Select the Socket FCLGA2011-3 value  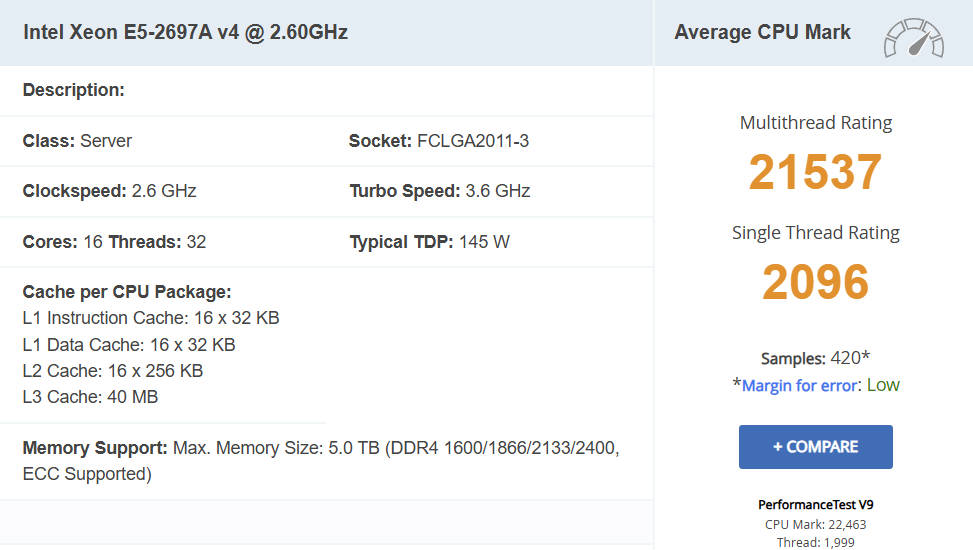(471, 141)
